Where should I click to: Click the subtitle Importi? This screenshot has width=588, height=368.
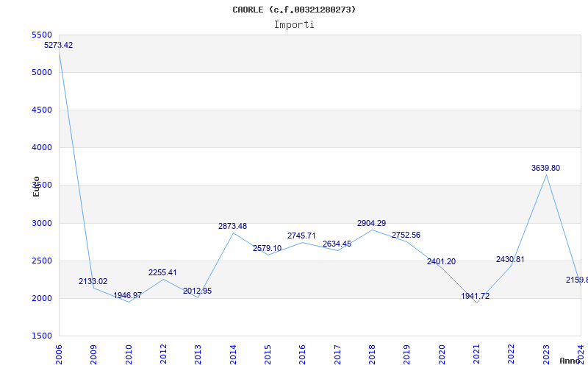[294, 25]
